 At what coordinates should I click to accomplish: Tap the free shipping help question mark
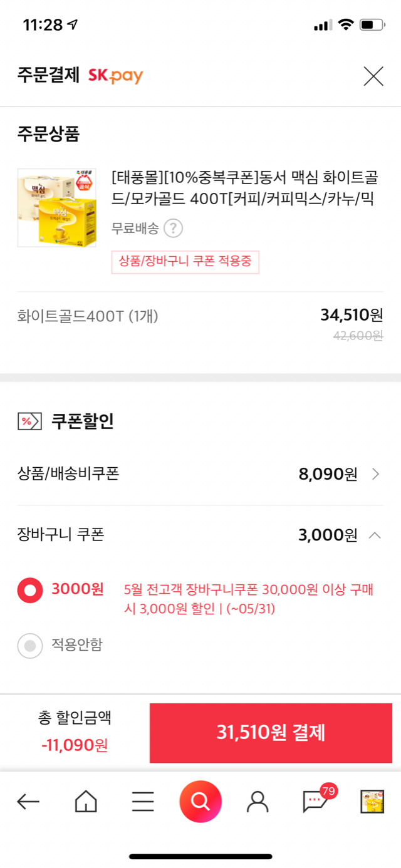173,229
